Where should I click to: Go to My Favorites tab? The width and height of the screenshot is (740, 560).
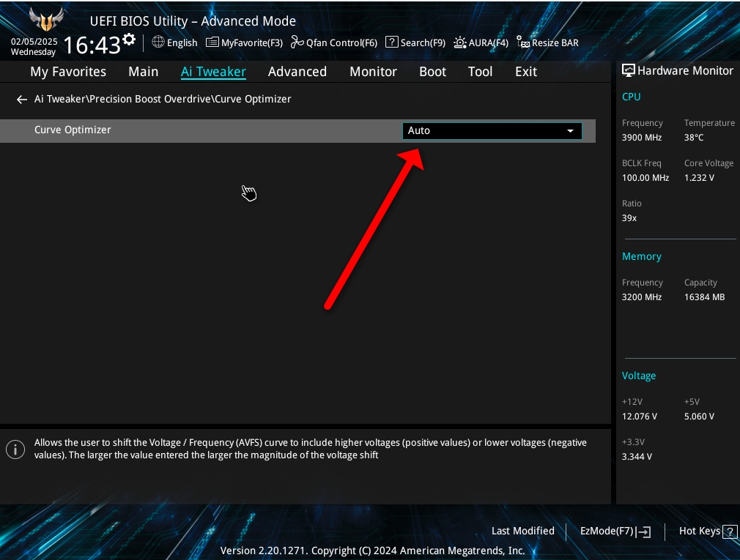(x=68, y=72)
